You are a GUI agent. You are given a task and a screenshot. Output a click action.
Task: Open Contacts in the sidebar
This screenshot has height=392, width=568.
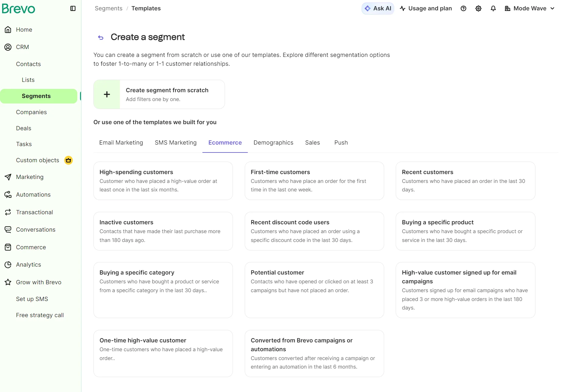point(28,64)
